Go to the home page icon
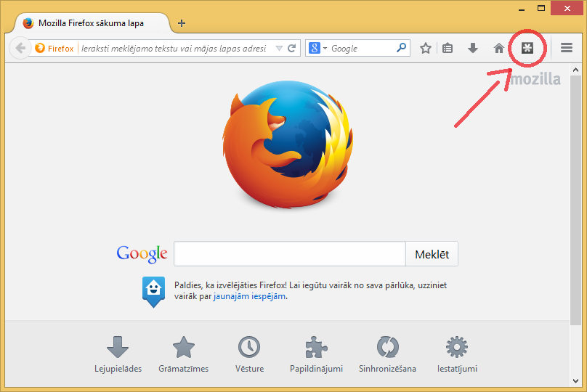The image size is (587, 392). pos(498,48)
